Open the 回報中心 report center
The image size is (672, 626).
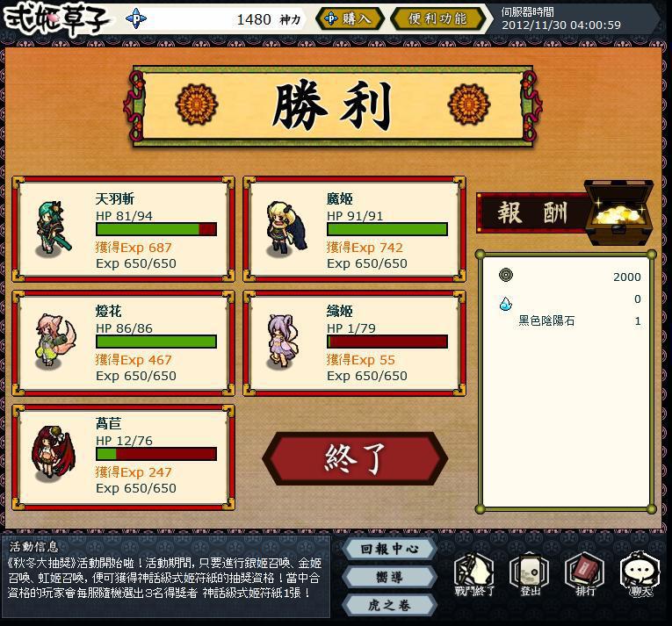point(389,549)
